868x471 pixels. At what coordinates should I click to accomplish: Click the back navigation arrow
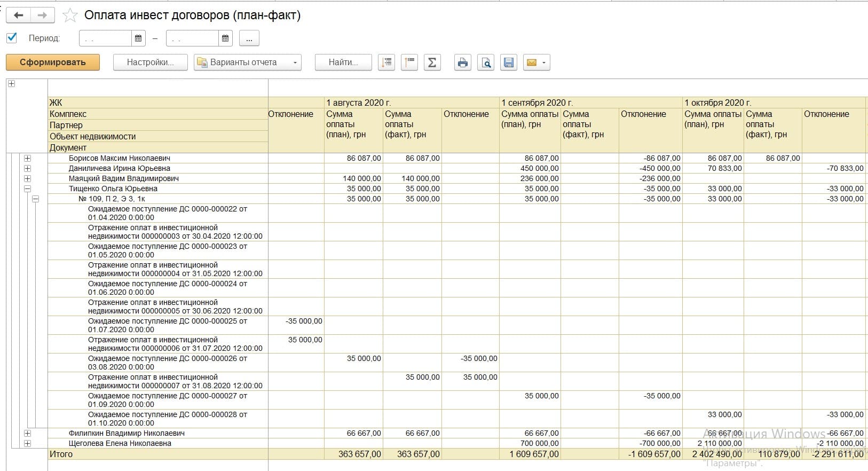coord(19,15)
